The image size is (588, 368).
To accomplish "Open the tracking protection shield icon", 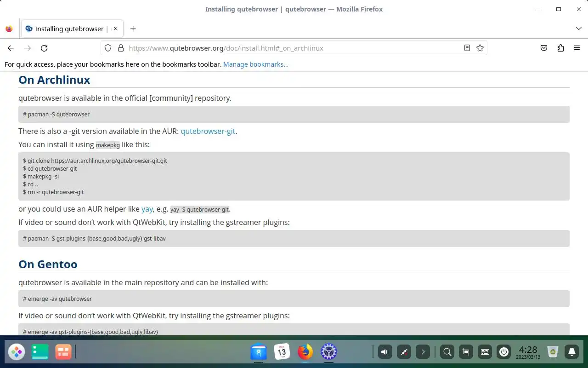I will point(108,48).
